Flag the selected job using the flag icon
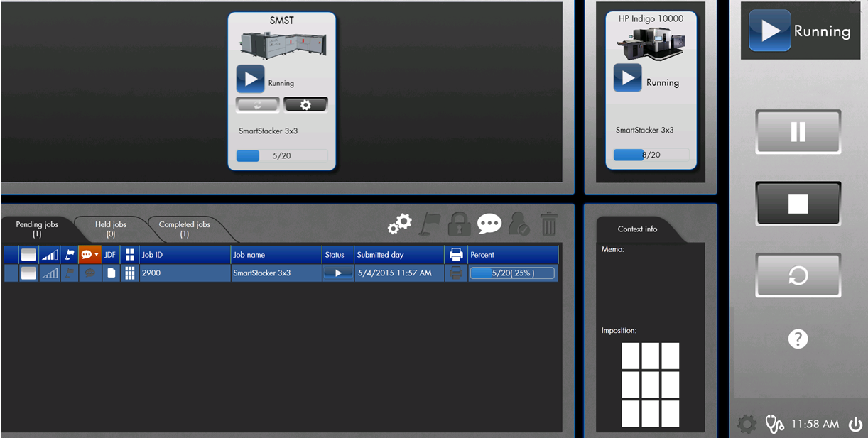Screen dimensions: 868x438 tap(430, 222)
